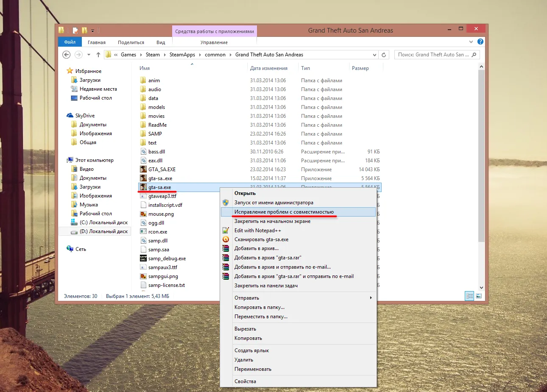Open the Файл ribbon tab
Screen dimensions: 547x392
click(70, 42)
